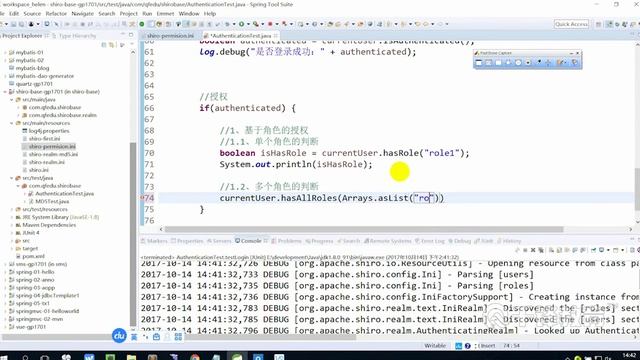Collapse the src/test/java folder

[11, 178]
